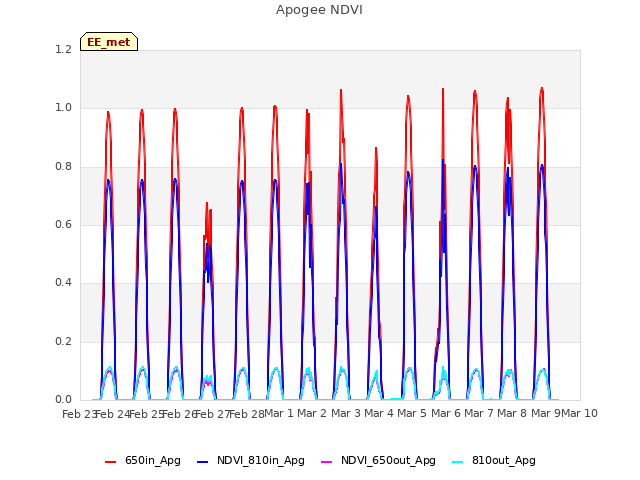Click the magenta NDVI_650out_Apg legend swatch
The width and height of the screenshot is (640, 480).
coord(327,462)
